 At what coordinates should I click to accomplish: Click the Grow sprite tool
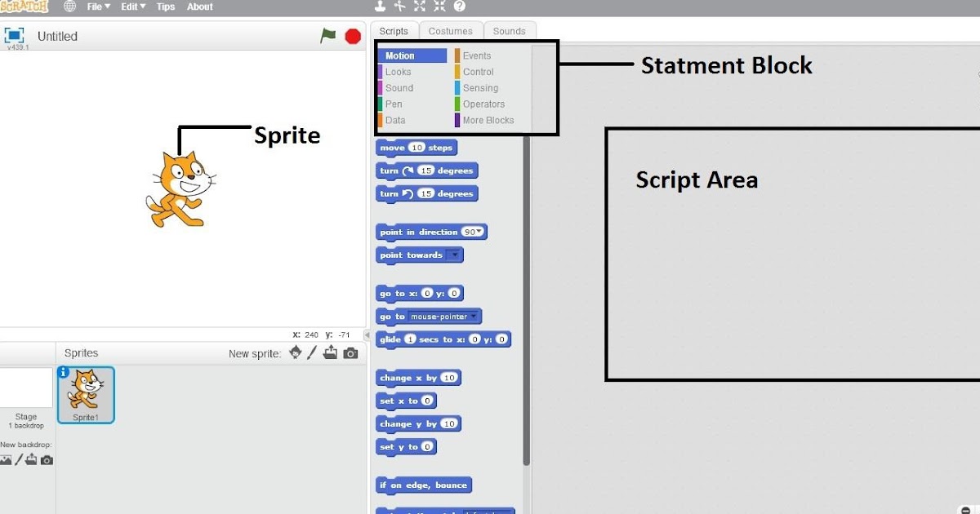(x=419, y=6)
